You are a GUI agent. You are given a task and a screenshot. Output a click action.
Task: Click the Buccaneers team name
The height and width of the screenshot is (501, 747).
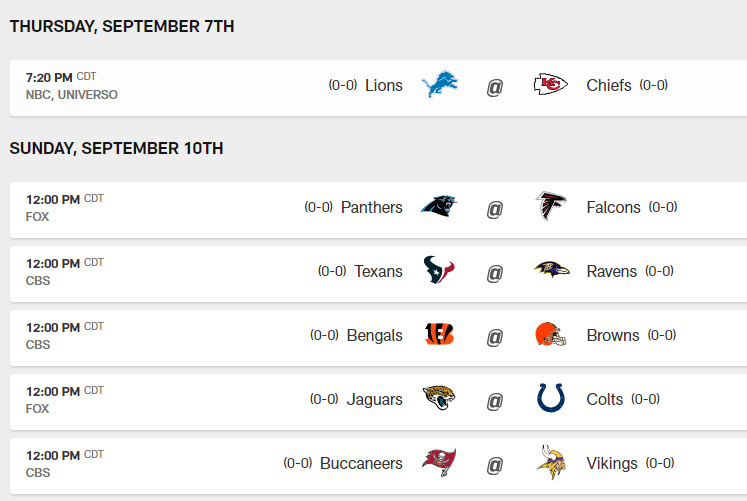click(x=361, y=463)
